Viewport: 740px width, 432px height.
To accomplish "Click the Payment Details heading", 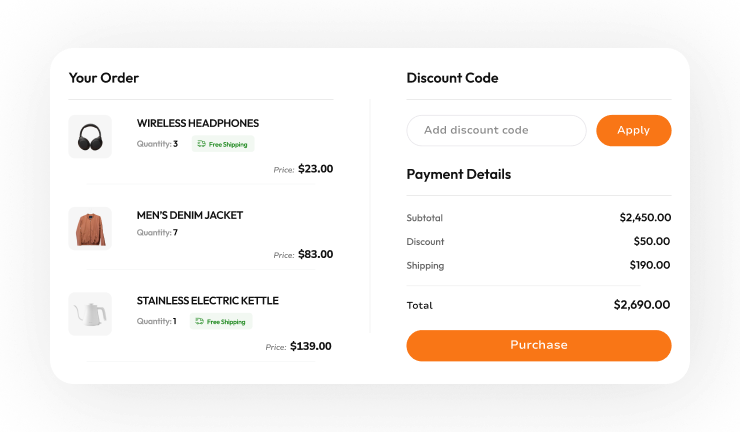I will point(458,174).
